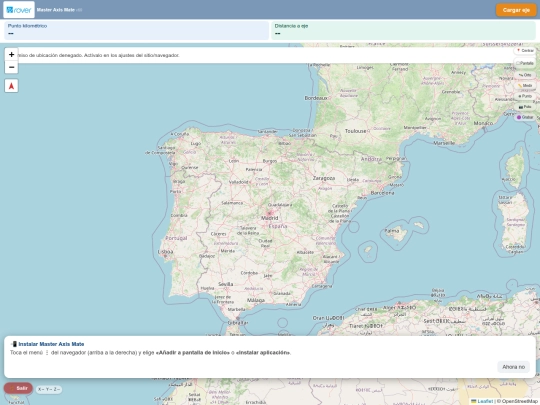Click the Instalar Master Axis Mate heading
Image resolution: width=540 pixels, height=405 pixels.
[51, 344]
